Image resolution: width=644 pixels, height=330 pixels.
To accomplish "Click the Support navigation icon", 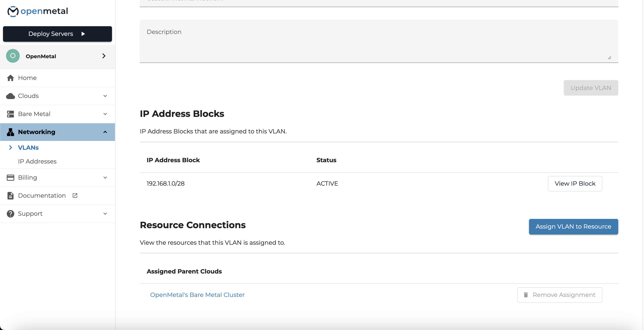I will tap(11, 213).
